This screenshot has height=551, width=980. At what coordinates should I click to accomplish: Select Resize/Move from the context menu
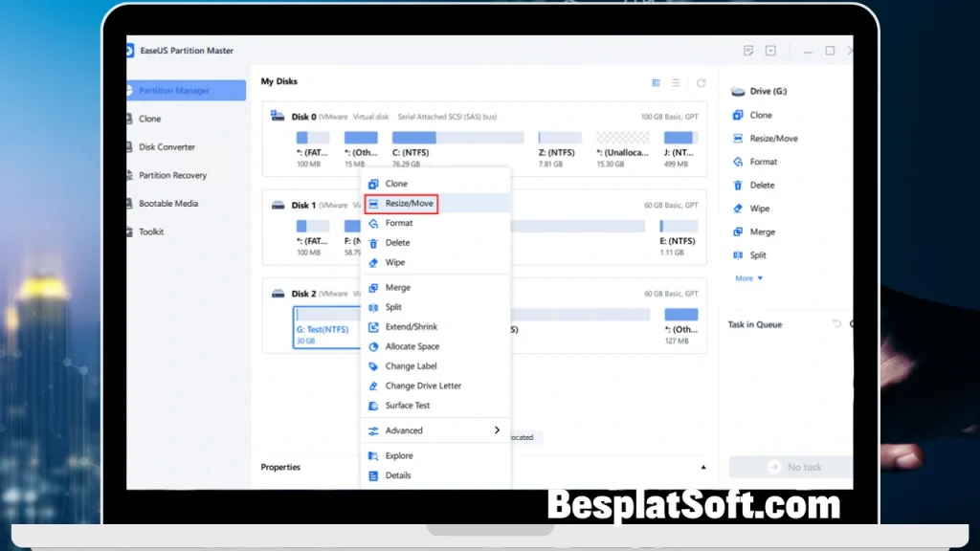[402, 203]
